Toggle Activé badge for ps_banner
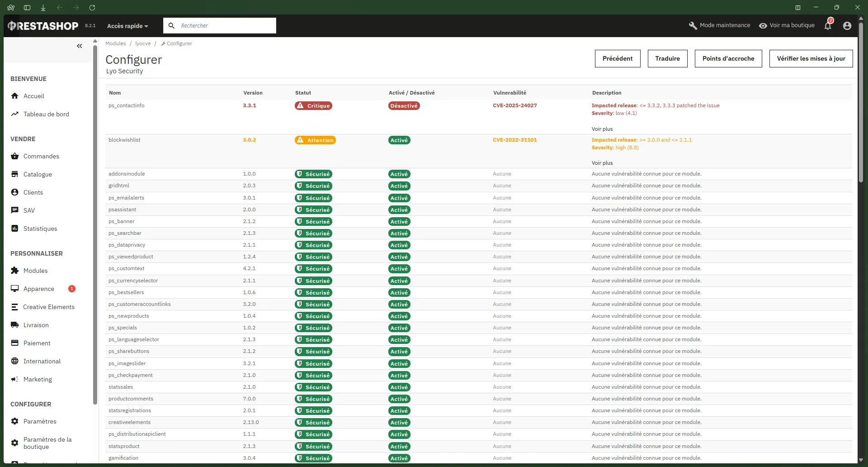Viewport: 868px width, 467px height. tap(399, 222)
